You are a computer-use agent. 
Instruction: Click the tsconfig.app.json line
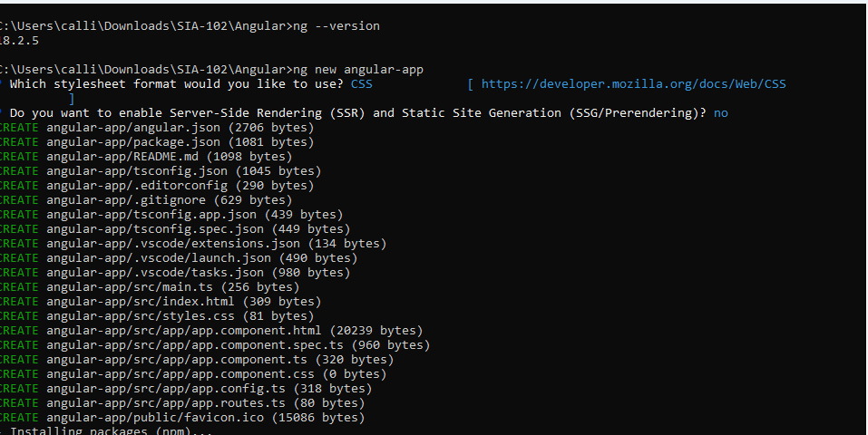tap(171, 214)
